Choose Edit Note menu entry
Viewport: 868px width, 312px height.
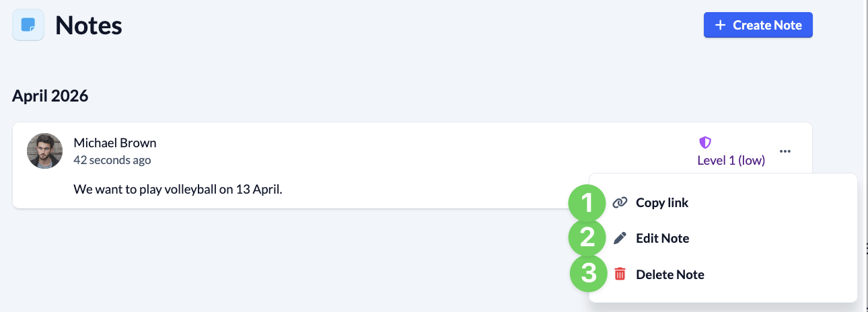tap(662, 238)
